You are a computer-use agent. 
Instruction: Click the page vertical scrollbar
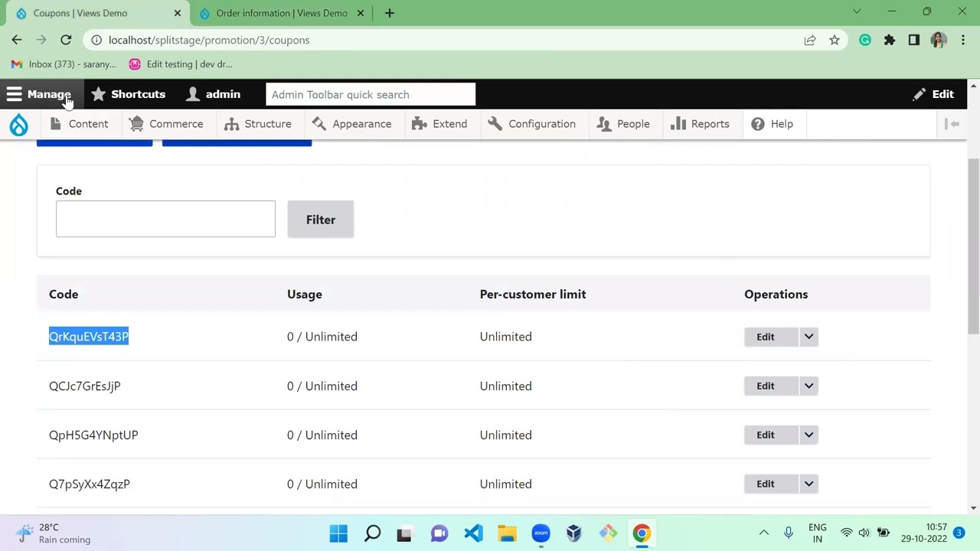click(x=973, y=246)
